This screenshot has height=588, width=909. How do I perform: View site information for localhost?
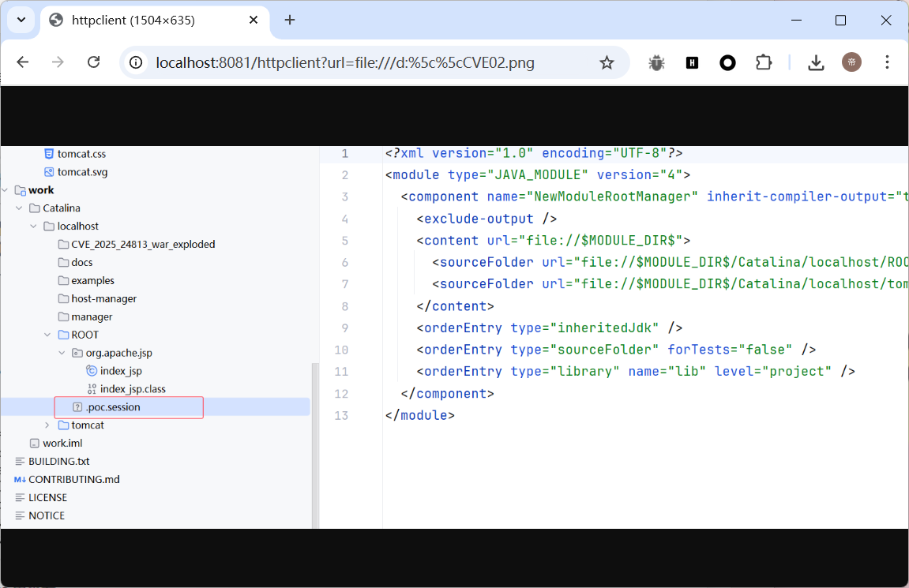[x=137, y=62]
